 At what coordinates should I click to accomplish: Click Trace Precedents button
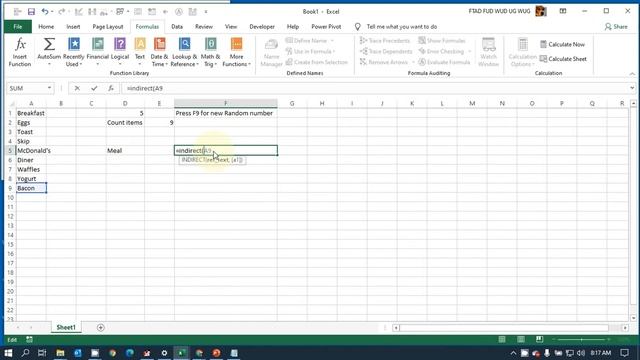coord(385,40)
